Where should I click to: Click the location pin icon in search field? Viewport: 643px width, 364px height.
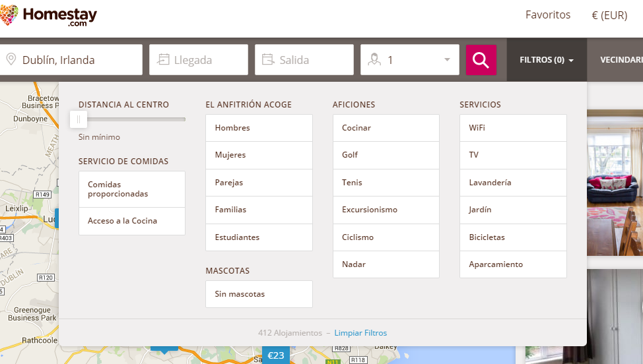11,60
